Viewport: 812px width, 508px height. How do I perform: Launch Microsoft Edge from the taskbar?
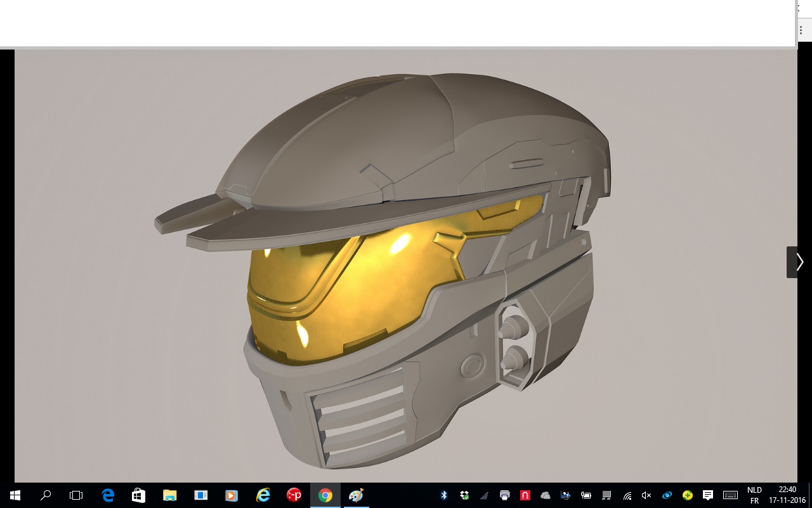(x=108, y=495)
